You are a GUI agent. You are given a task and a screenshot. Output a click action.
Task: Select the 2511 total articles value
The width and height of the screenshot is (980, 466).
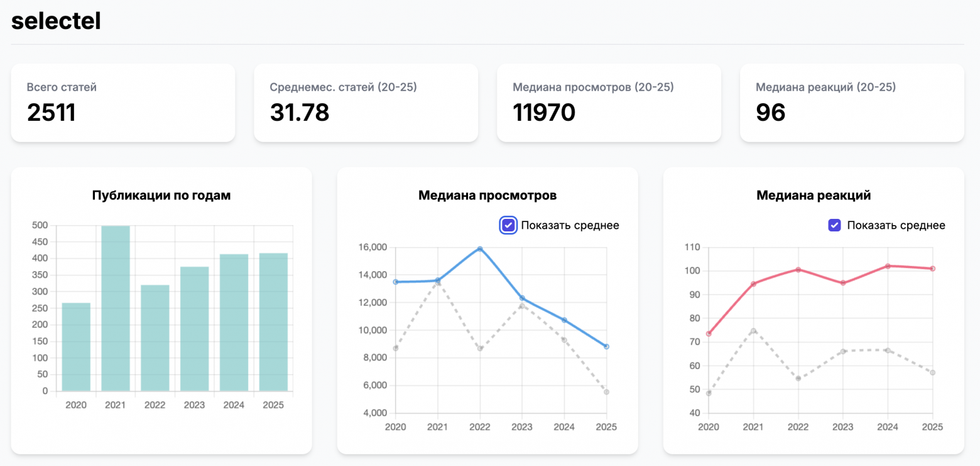tap(52, 113)
